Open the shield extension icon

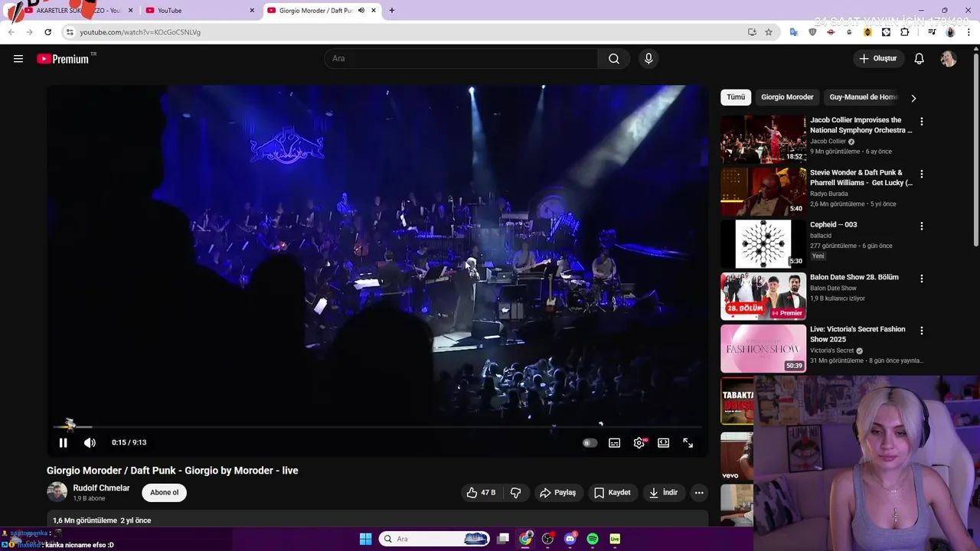812,32
